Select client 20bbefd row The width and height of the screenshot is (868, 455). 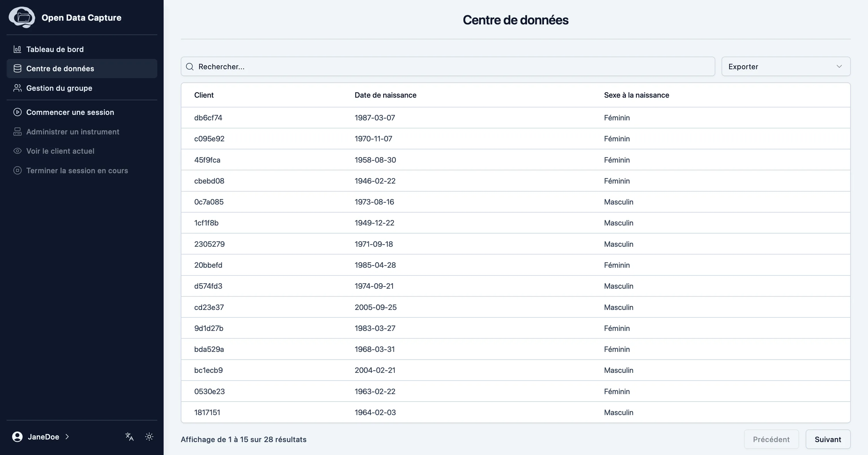click(x=516, y=265)
